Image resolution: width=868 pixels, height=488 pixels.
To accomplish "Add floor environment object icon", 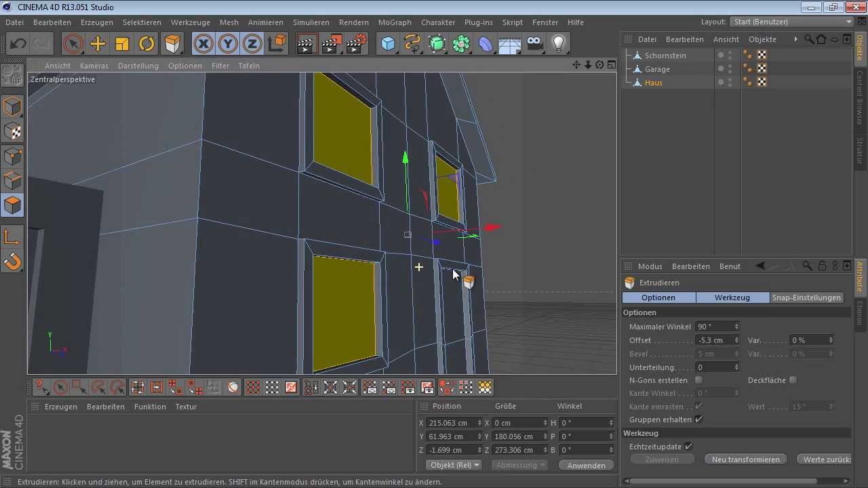I will point(510,44).
